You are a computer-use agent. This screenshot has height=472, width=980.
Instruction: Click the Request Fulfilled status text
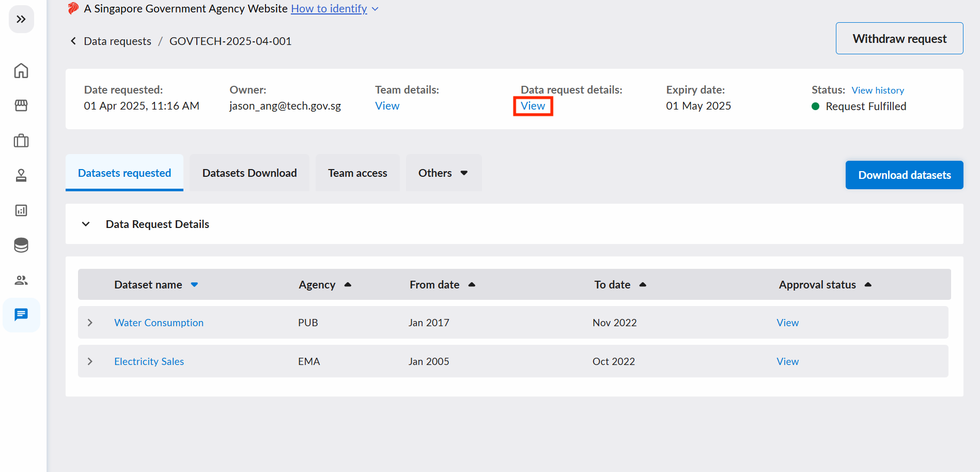tap(866, 106)
